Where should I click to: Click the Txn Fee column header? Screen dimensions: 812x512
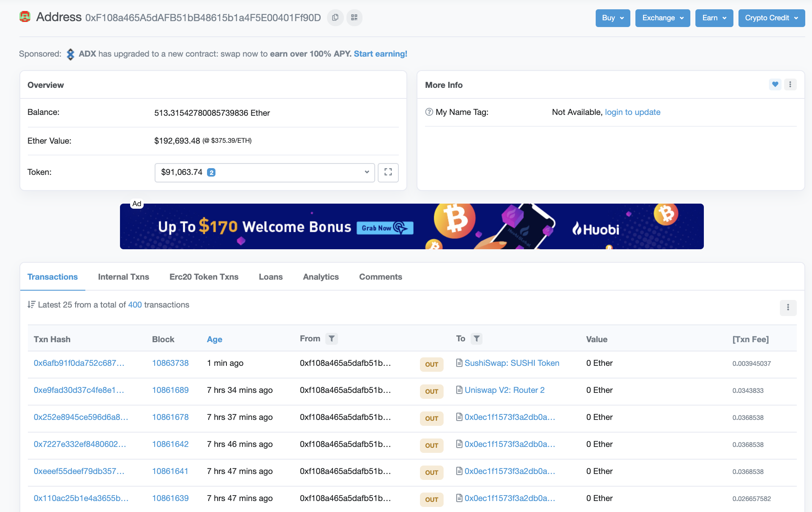click(x=750, y=339)
